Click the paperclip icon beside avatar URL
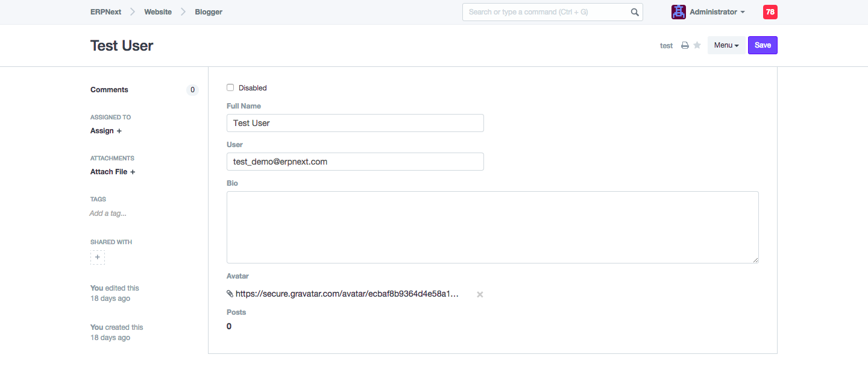Image resolution: width=868 pixels, height=366 pixels. [230, 294]
